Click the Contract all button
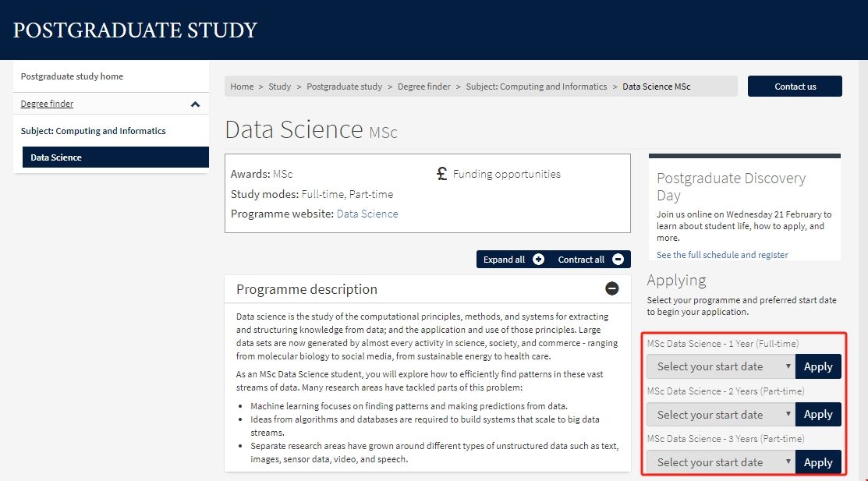The width and height of the screenshot is (868, 481). 590,260
